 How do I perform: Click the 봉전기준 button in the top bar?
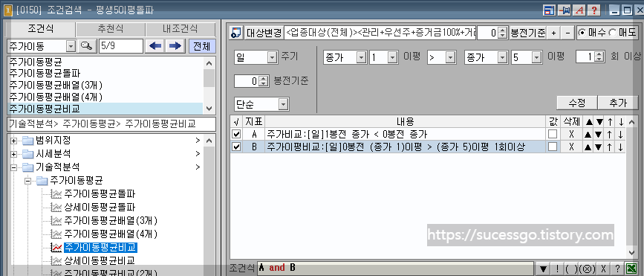coord(528,33)
